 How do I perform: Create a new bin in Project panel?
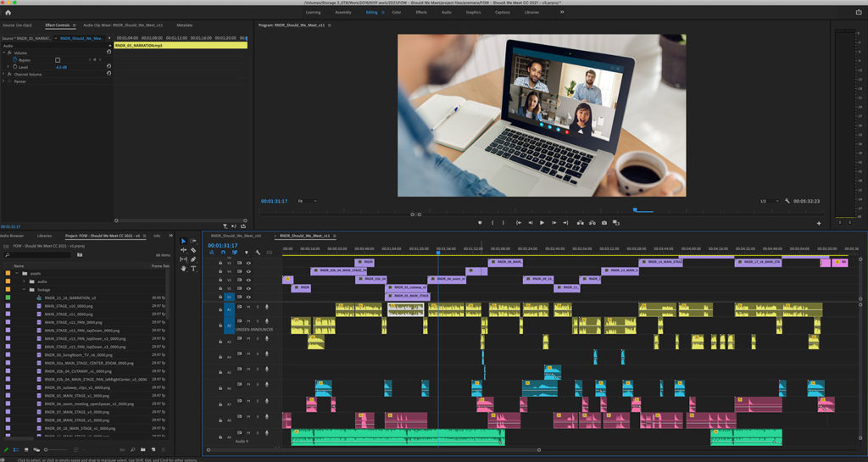[x=142, y=450]
